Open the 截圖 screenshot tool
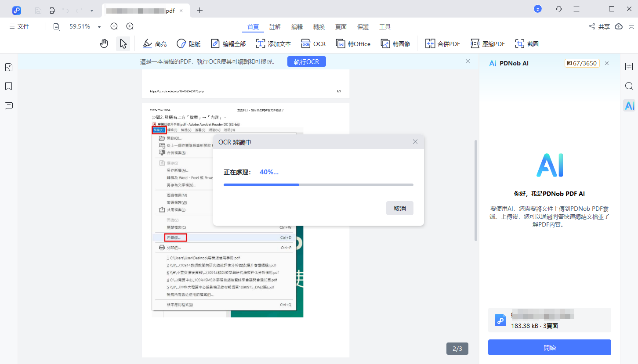638x364 pixels. point(527,43)
